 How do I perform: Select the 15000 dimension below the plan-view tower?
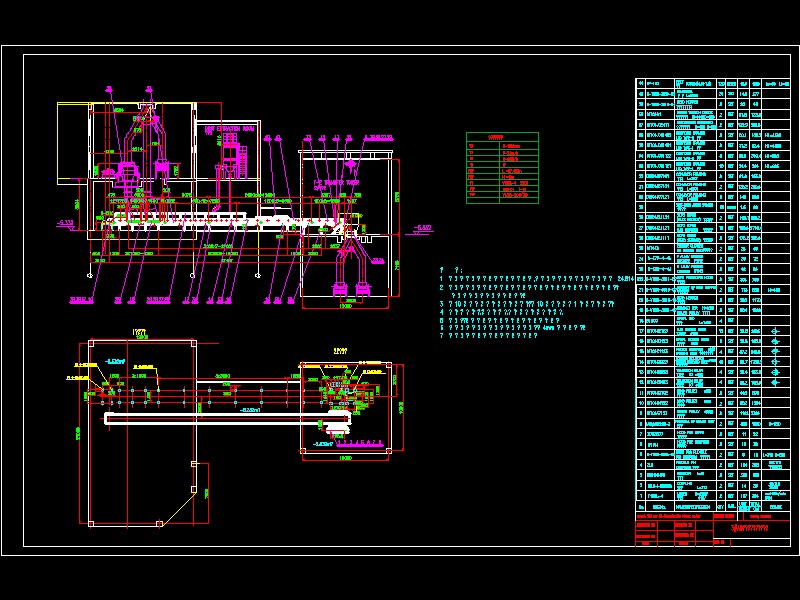point(345,458)
